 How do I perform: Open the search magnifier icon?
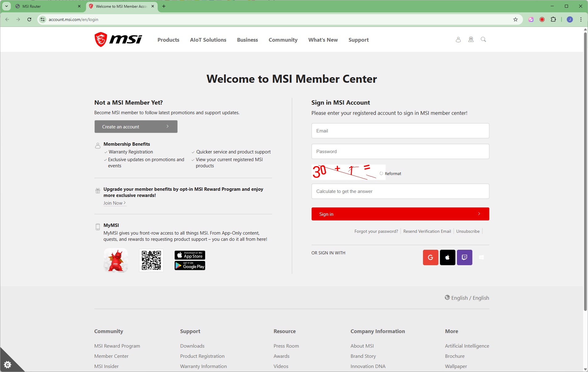(x=483, y=40)
